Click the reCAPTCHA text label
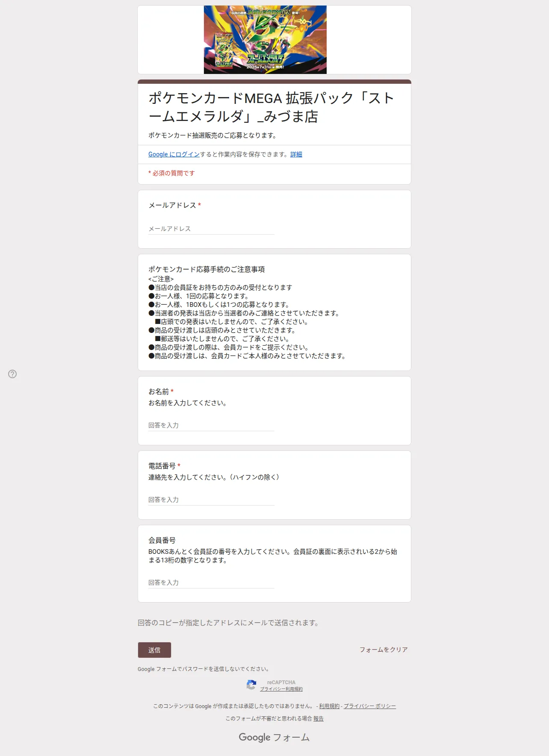The height and width of the screenshot is (756, 549). (281, 682)
